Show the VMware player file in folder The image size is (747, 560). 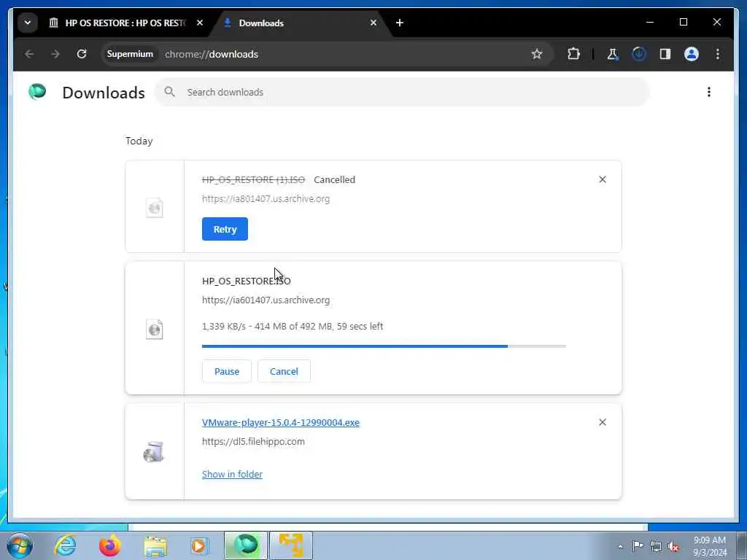point(232,474)
